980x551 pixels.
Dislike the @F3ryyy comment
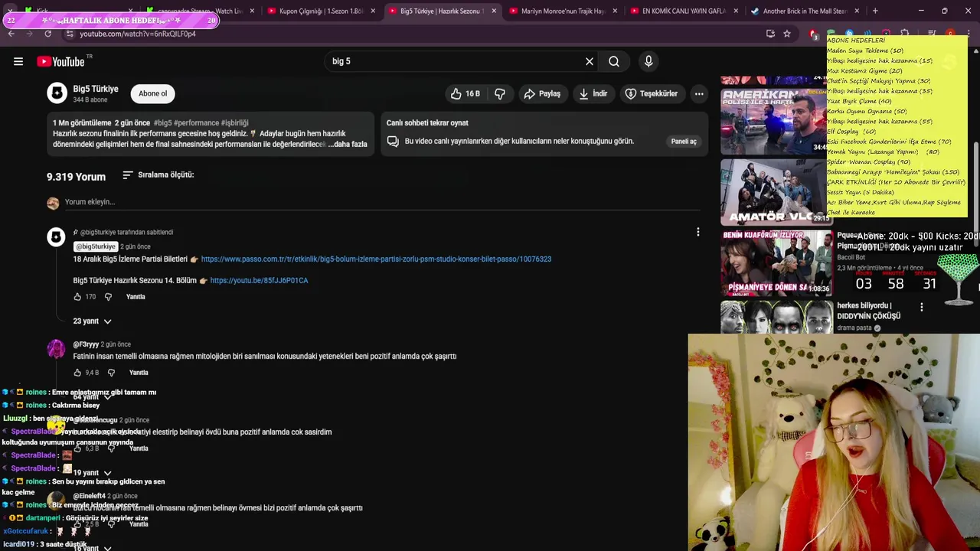[111, 373]
